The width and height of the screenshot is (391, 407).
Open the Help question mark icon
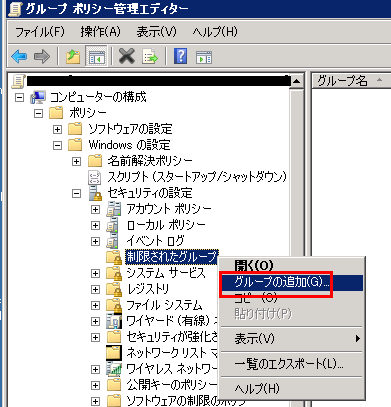tap(180, 56)
